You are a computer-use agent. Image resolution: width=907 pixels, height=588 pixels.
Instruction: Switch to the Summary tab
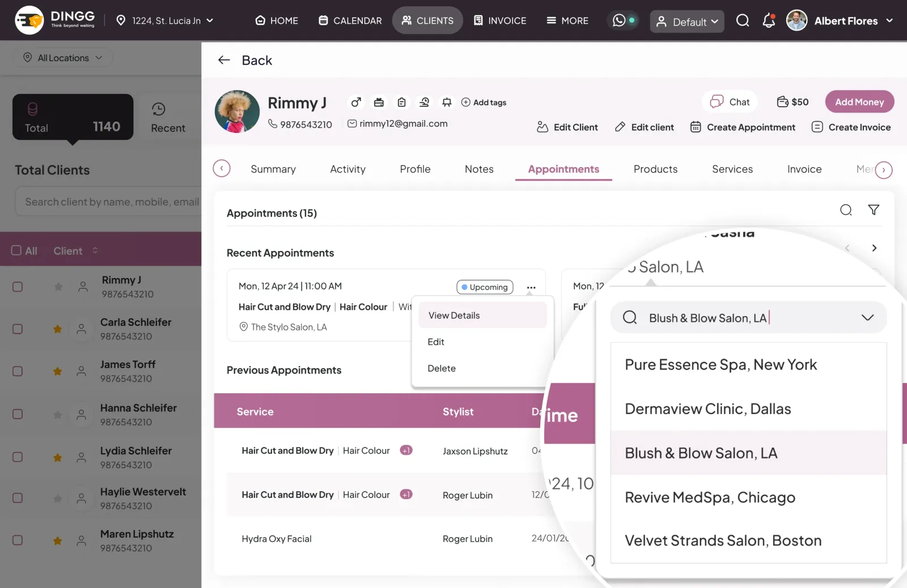pos(273,169)
